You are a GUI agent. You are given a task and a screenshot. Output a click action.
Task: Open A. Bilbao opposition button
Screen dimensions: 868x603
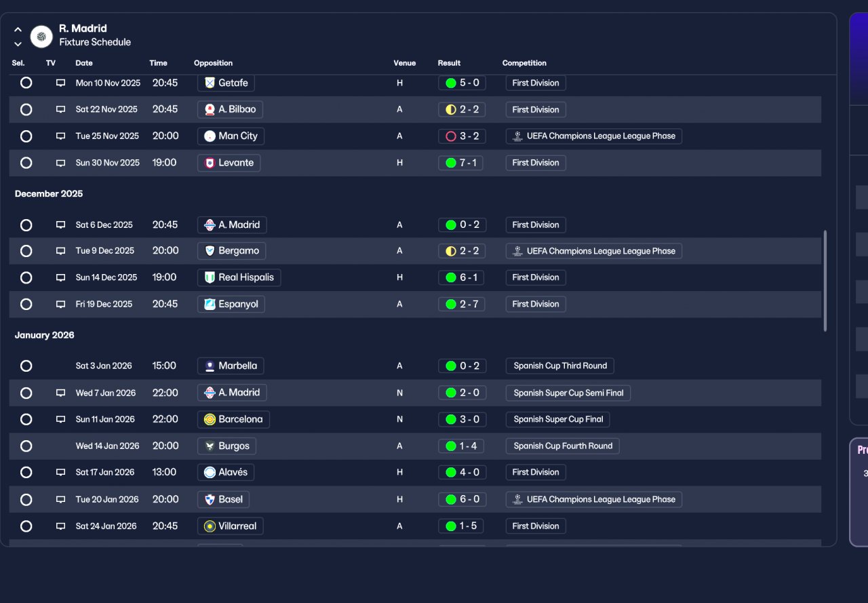(x=231, y=109)
